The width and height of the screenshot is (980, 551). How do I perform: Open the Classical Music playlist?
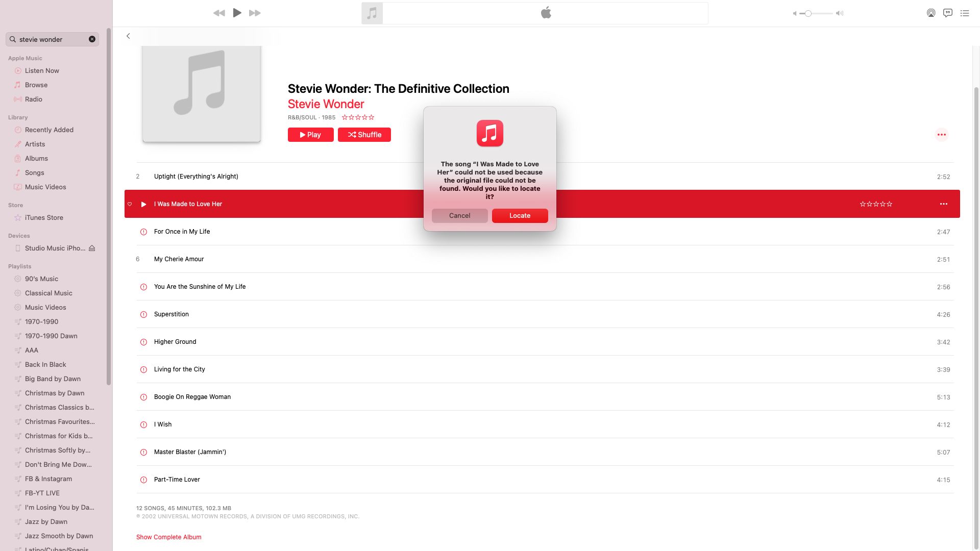pos(48,293)
